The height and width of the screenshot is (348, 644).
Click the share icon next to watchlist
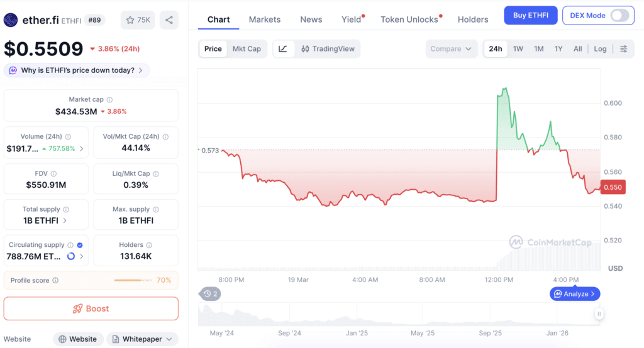pos(169,20)
